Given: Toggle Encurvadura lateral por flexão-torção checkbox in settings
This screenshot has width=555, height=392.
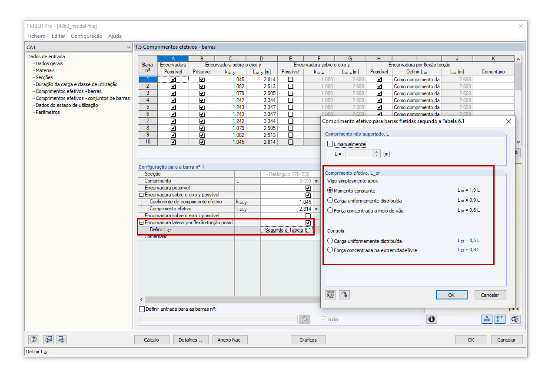Looking at the screenshot, I should 308,223.
